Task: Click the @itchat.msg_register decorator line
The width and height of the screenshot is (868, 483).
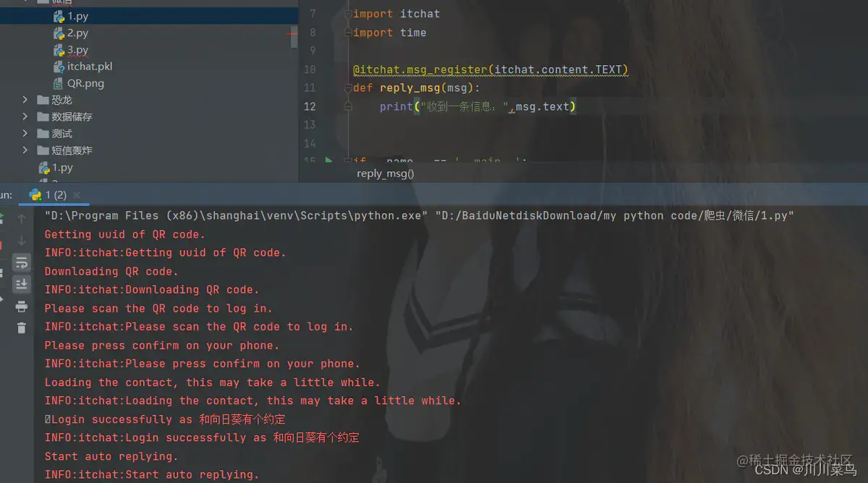Action: 490,70
